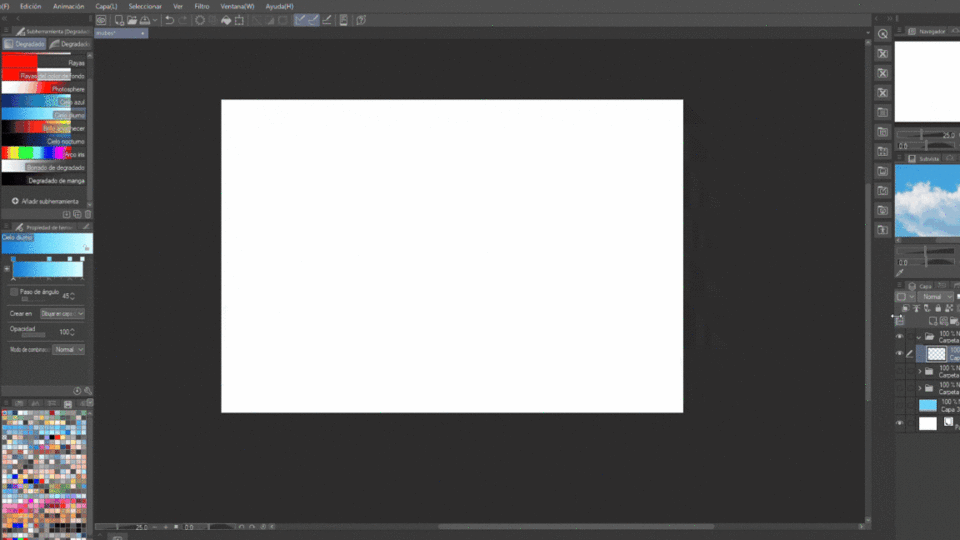Select the first Degradado subtool group tab

pyautogui.click(x=24, y=44)
